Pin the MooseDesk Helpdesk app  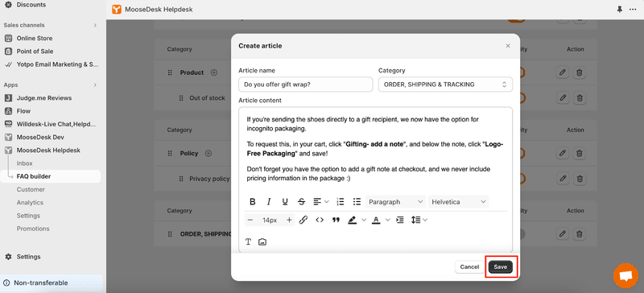click(620, 9)
